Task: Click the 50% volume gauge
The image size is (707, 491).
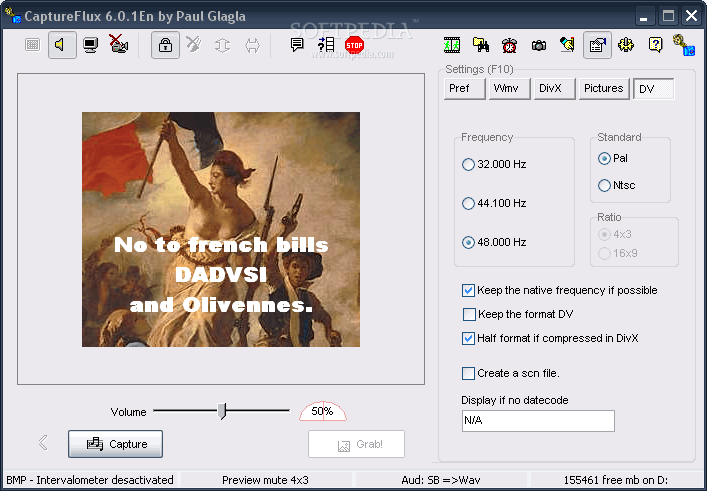Action: coord(323,411)
